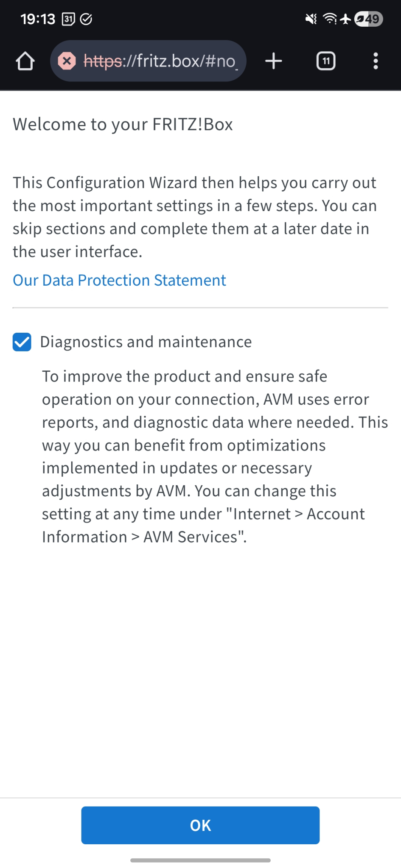
Task: Open the insecure connection warning icon
Action: click(67, 61)
